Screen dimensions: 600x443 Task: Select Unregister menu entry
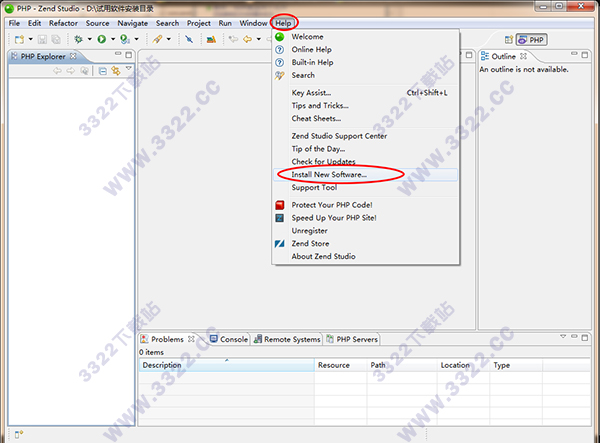[x=365, y=231]
